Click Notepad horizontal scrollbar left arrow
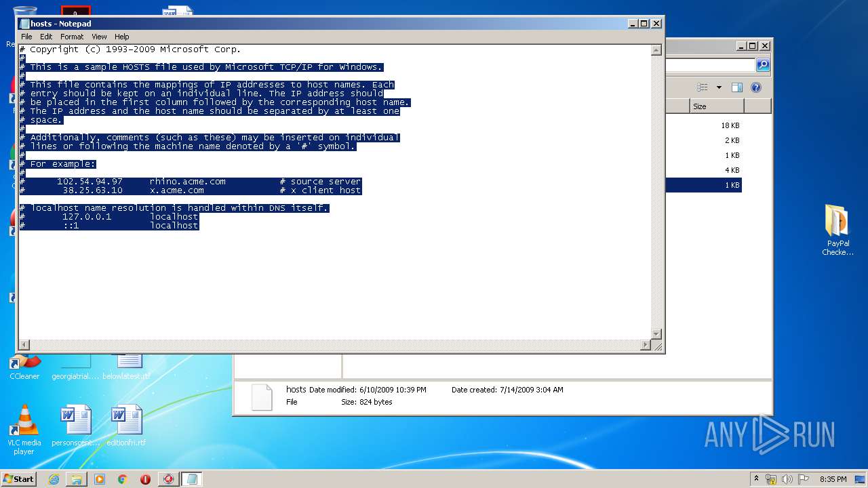Viewport: 868px width, 488px height. pos(24,345)
